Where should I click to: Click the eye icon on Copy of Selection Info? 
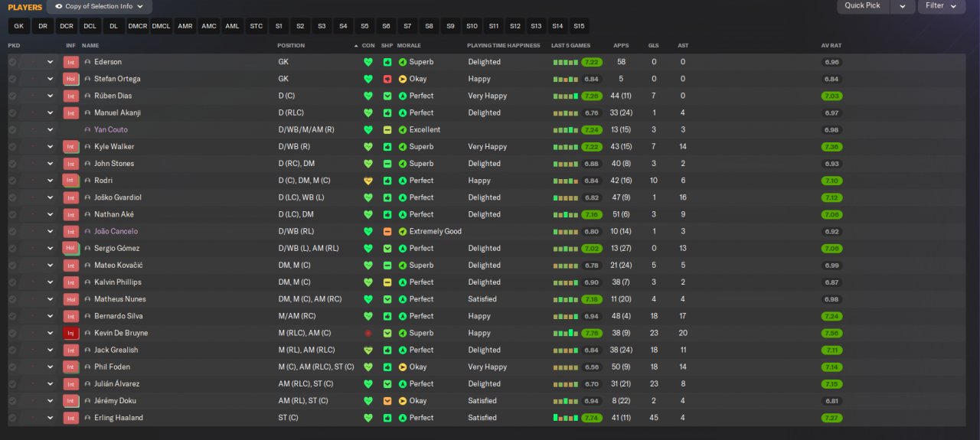click(59, 6)
